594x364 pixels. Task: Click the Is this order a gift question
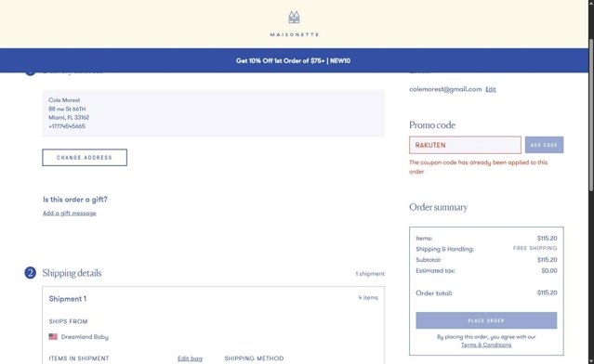[x=75, y=200]
